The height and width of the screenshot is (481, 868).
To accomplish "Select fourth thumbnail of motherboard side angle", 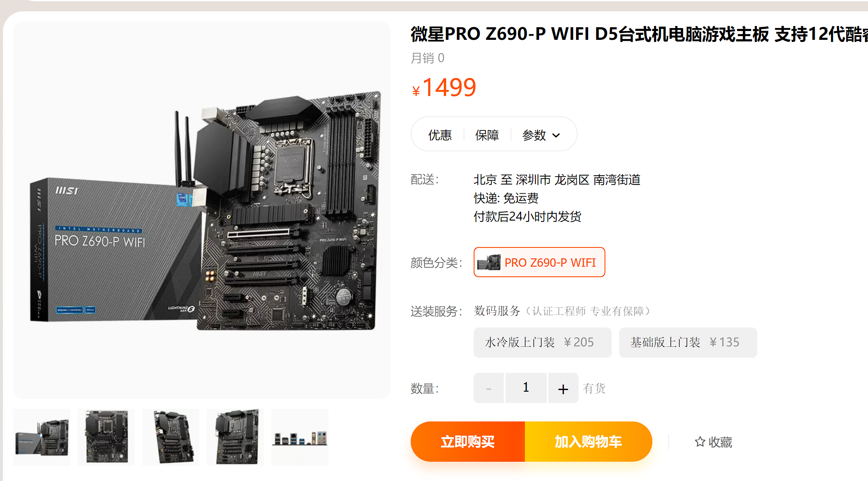I will point(235,437).
